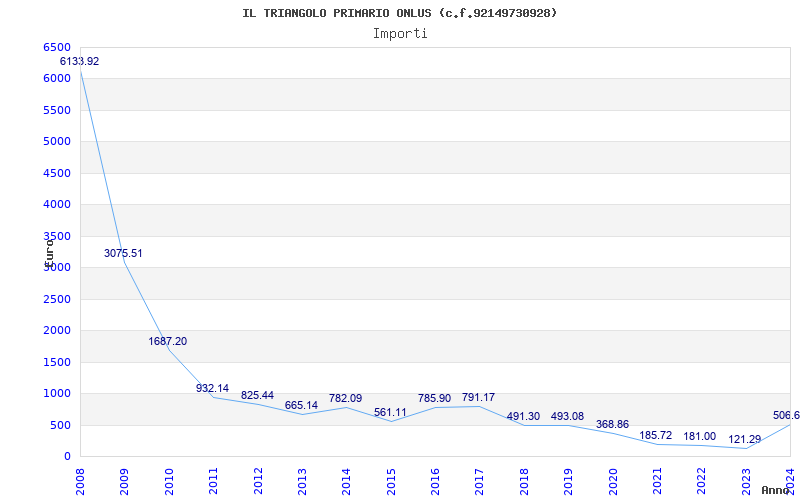Click the x-axis year 2017
The image size is (800, 500).
480,481
